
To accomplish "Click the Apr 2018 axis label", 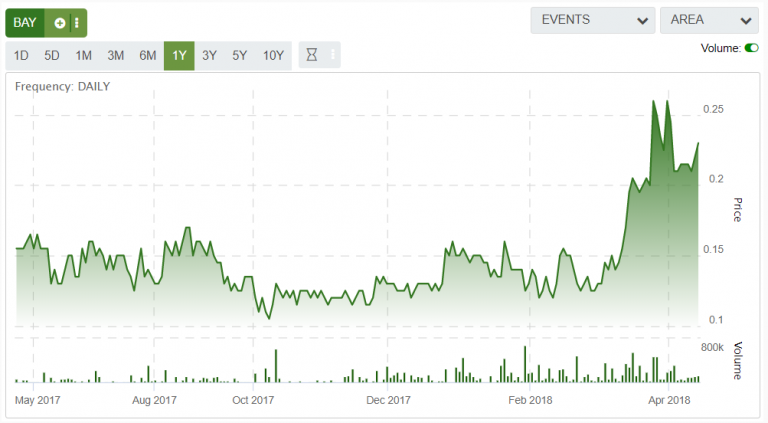I will (x=669, y=400).
